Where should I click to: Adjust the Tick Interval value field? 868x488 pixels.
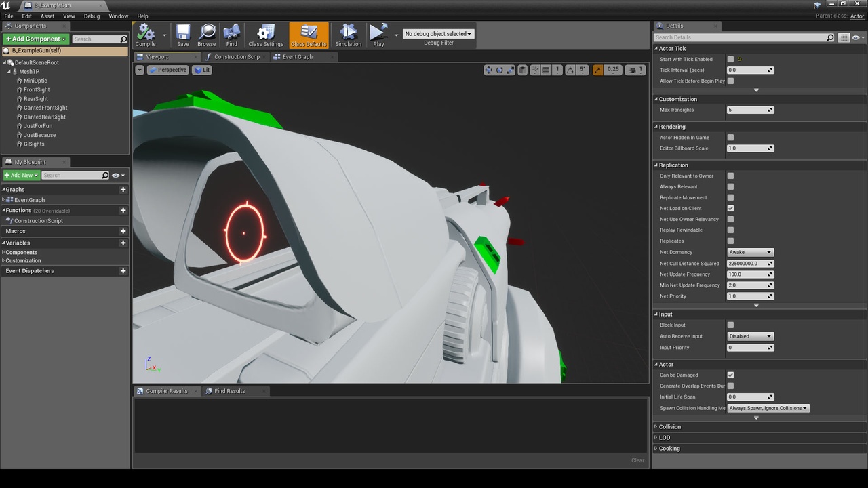[747, 70]
